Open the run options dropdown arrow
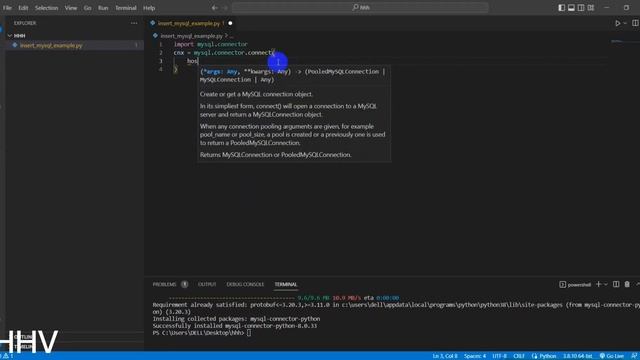Viewport: 640px width, 360px height. point(625,23)
